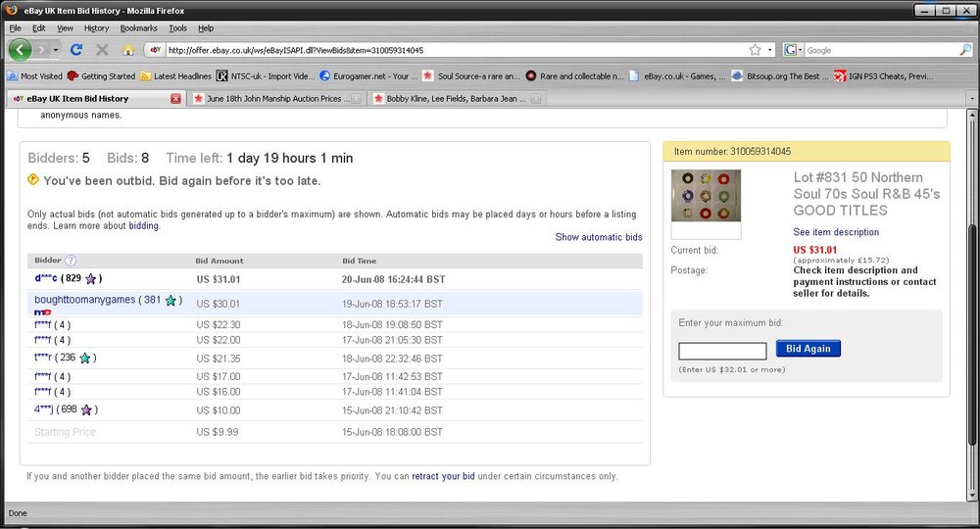This screenshot has width=980, height=529.
Task: Focus the address bar URL field
Action: 457,50
